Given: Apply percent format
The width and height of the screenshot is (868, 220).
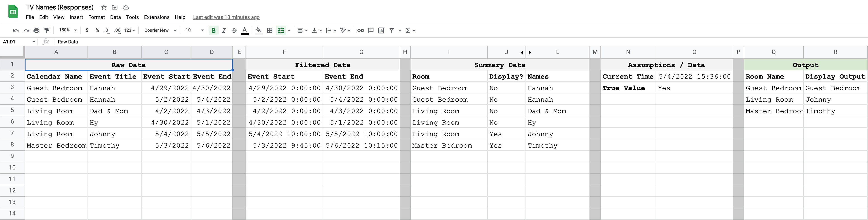Looking at the screenshot, I should tap(97, 30).
